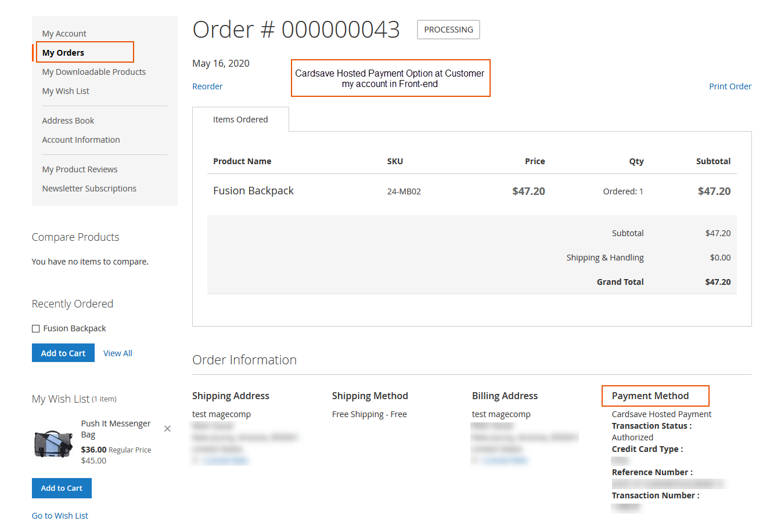Open My Account from the sidebar
This screenshot has height=532, width=781.
[64, 33]
